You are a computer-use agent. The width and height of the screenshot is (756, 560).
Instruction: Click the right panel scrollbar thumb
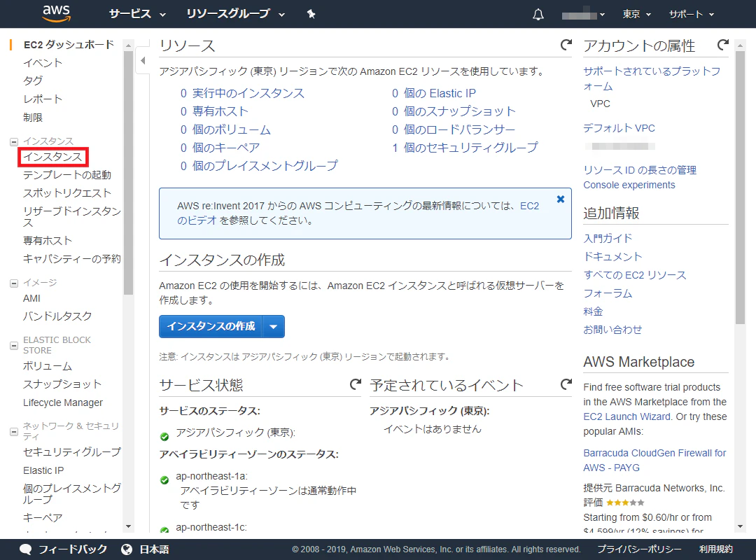click(x=740, y=188)
